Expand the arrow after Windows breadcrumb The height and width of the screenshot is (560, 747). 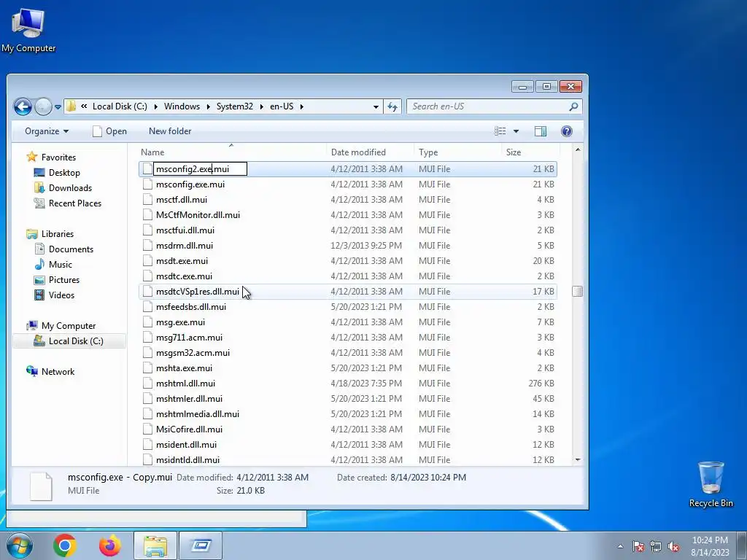click(x=208, y=106)
